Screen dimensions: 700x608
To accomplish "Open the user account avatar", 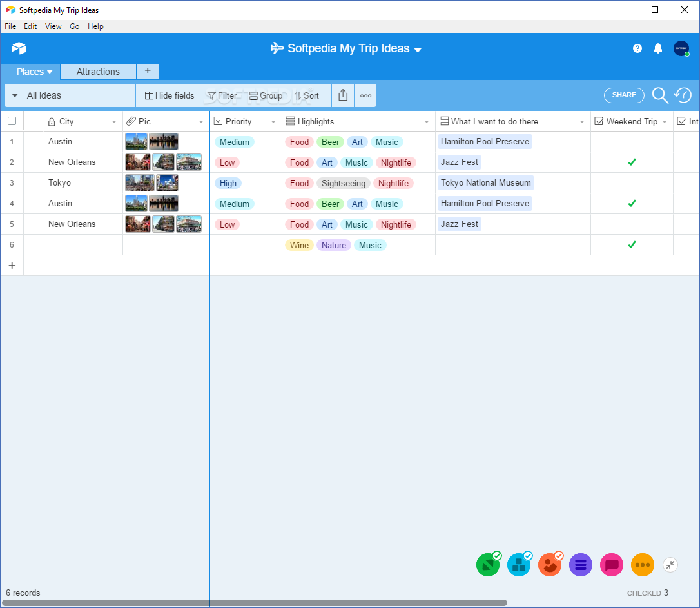I will [x=681, y=48].
